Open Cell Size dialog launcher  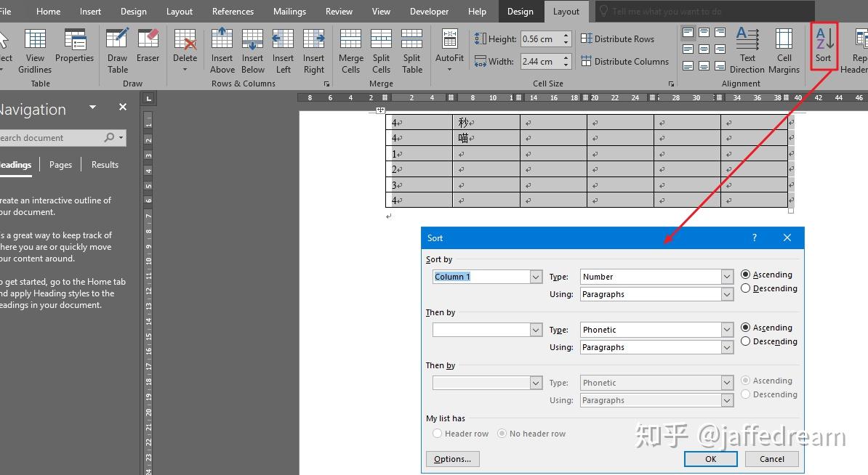(x=671, y=84)
